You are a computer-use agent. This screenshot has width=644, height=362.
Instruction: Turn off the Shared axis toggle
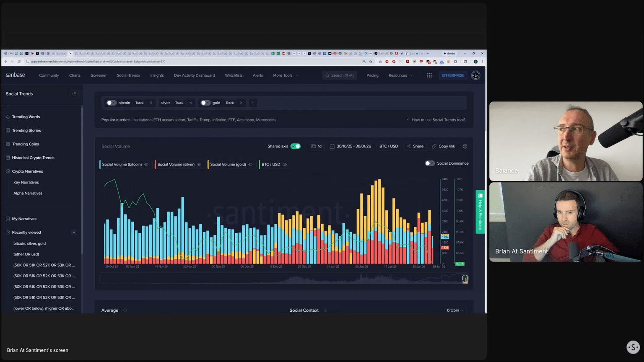point(296,146)
